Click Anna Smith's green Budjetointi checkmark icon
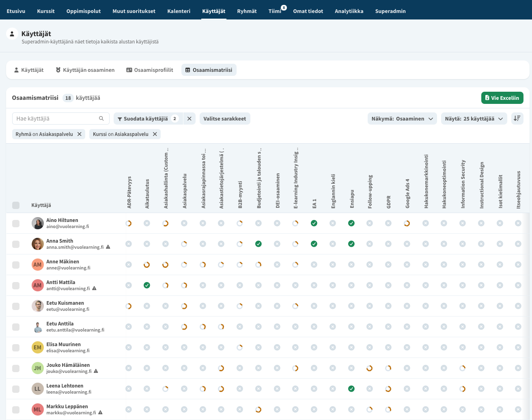This screenshot has width=532, height=420. tap(258, 244)
